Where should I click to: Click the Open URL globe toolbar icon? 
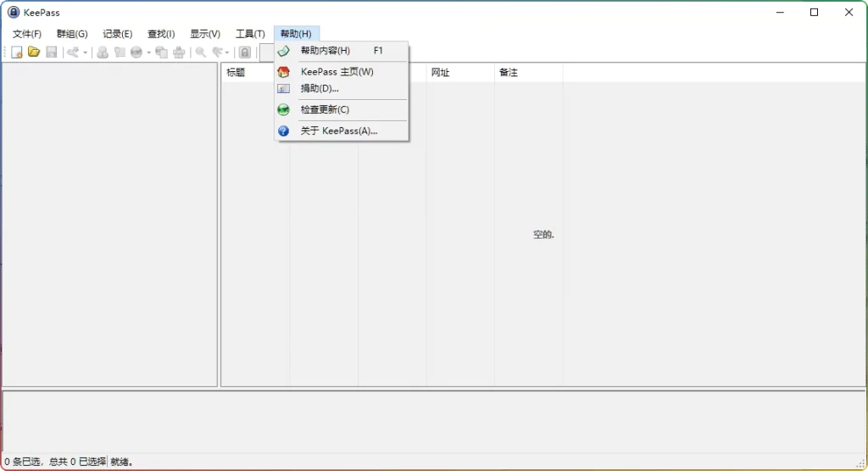(x=136, y=52)
